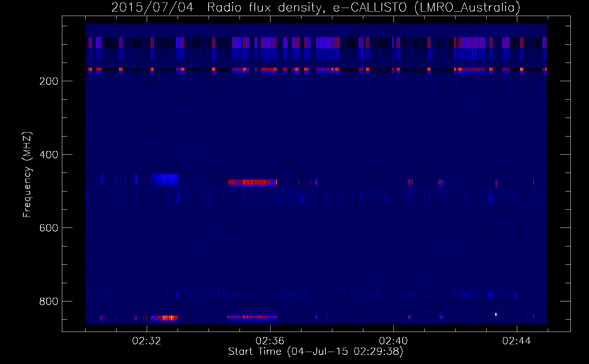
Task: Click the yellow-red burst near 845 MHz at 02:32
Action: [164, 318]
